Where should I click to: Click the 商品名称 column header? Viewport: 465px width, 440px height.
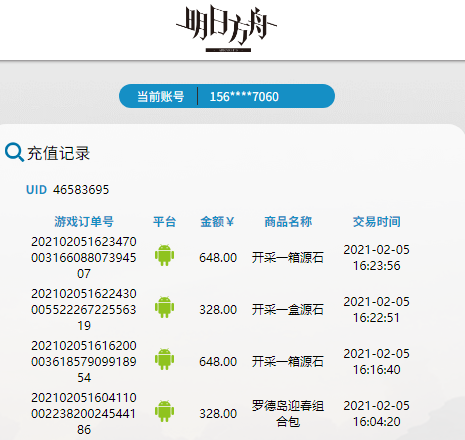pyautogui.click(x=288, y=221)
